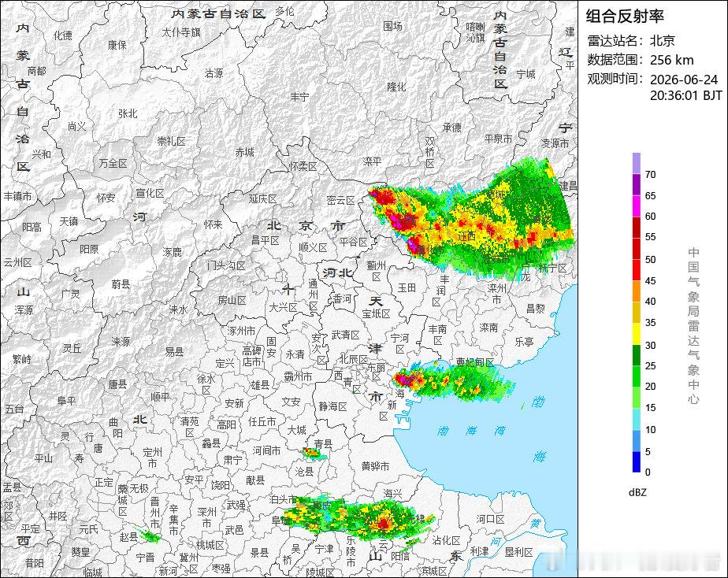Select the 昌黎 label
The width and height of the screenshot is (728, 578).
pos(535,308)
